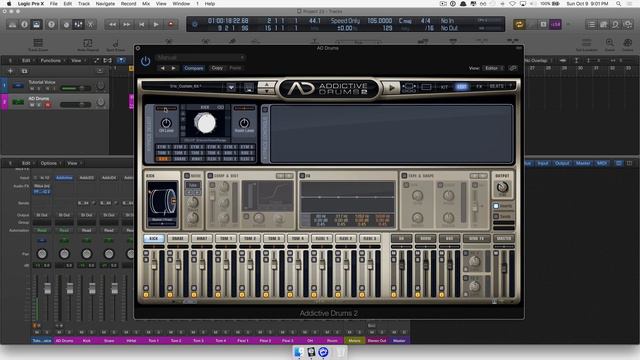Screen dimensions: 640x360
Task: Open the BEATS page tab
Action: (496, 87)
